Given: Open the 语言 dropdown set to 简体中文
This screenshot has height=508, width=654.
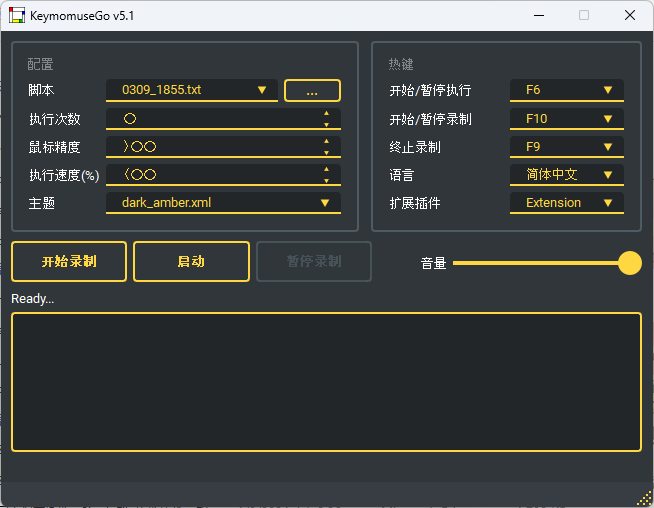Looking at the screenshot, I should click(x=567, y=175).
